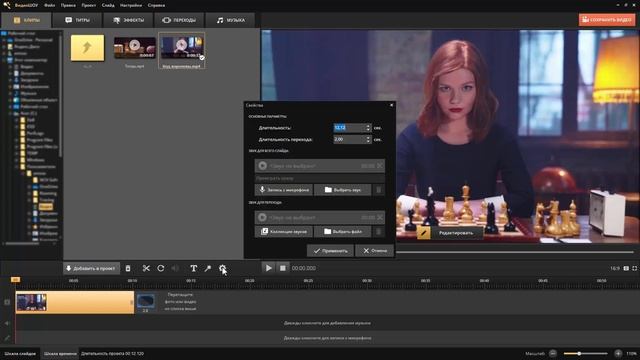
Task: Select the scissors cut tool
Action: click(x=146, y=268)
